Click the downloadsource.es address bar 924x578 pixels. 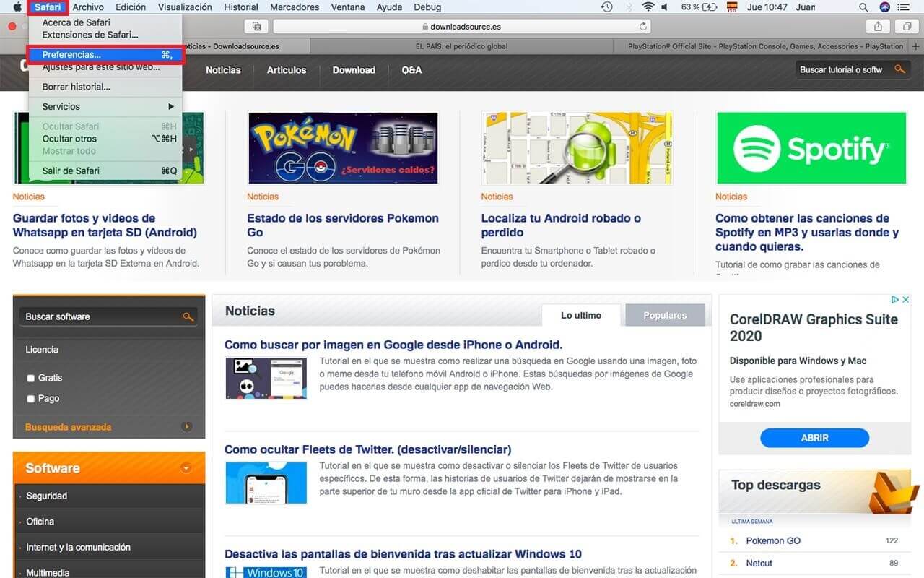tap(462, 27)
